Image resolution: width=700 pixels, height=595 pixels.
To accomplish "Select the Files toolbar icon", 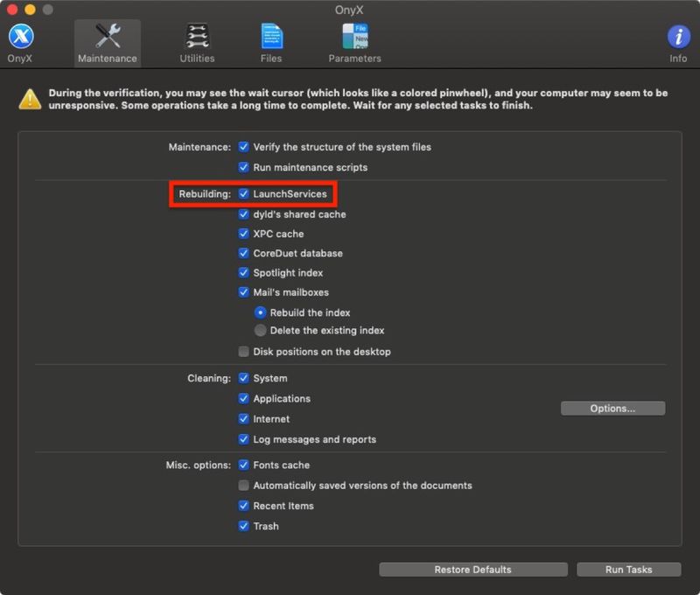I will [x=270, y=39].
